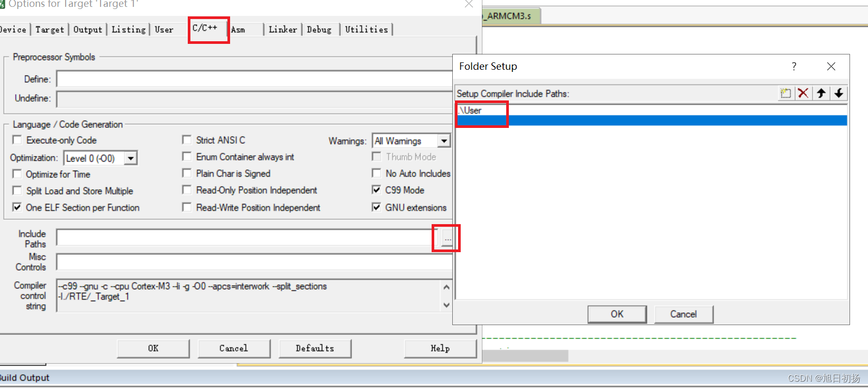Screen dimensions: 868x388
Task: Click the compiler control string text box
Action: [249, 295]
